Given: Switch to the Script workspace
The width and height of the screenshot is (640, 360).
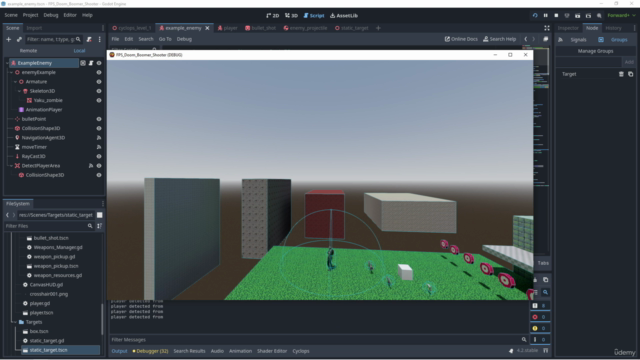Looking at the screenshot, I should (x=314, y=16).
